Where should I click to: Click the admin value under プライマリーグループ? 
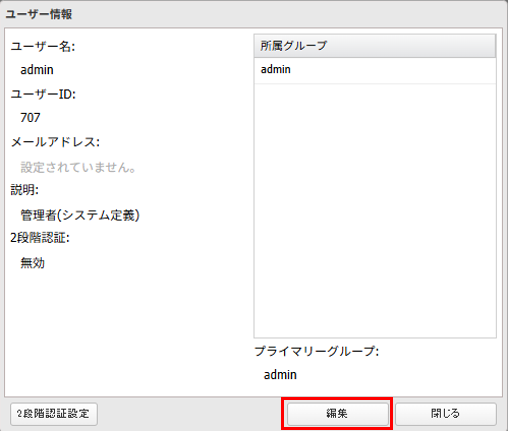(280, 375)
